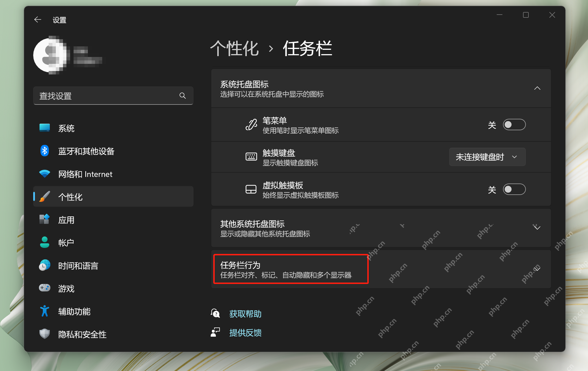The width and height of the screenshot is (588, 371).
Task: Click the back arrow in Settings
Action: click(38, 20)
